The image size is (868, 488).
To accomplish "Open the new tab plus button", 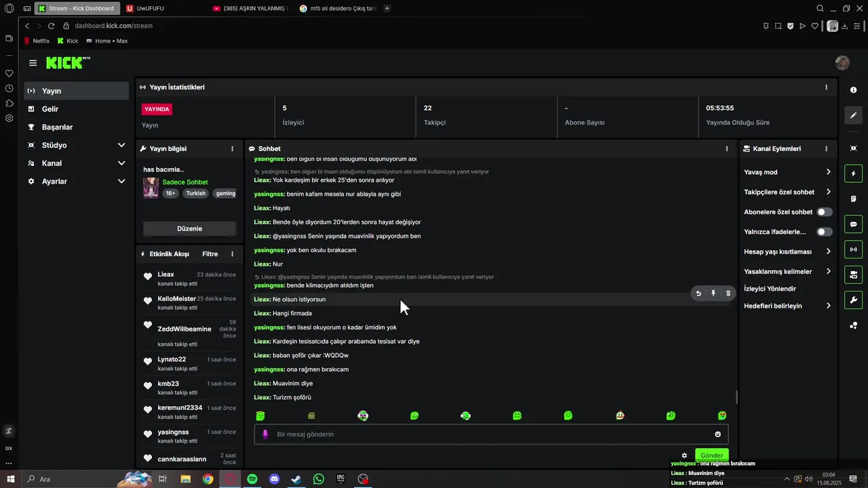I will [387, 8].
